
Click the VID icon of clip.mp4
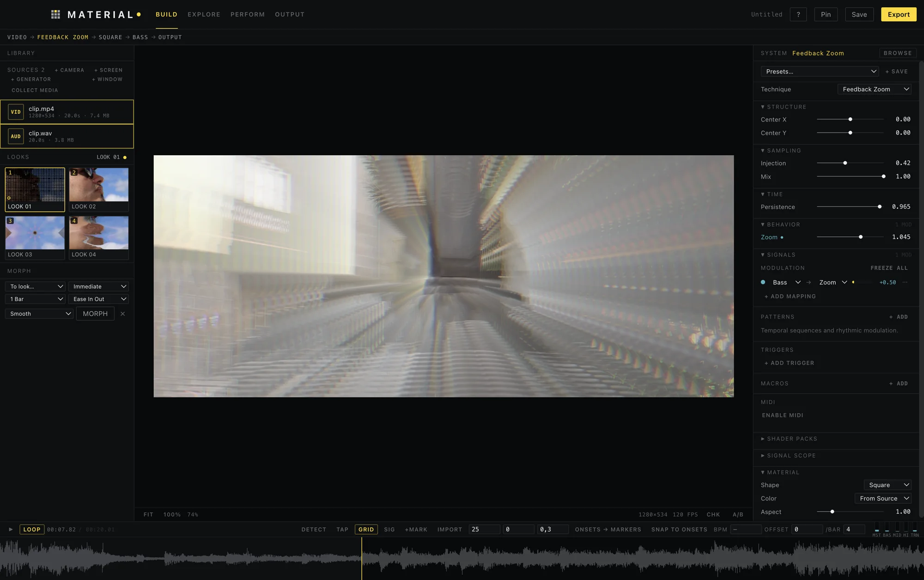[x=16, y=112]
